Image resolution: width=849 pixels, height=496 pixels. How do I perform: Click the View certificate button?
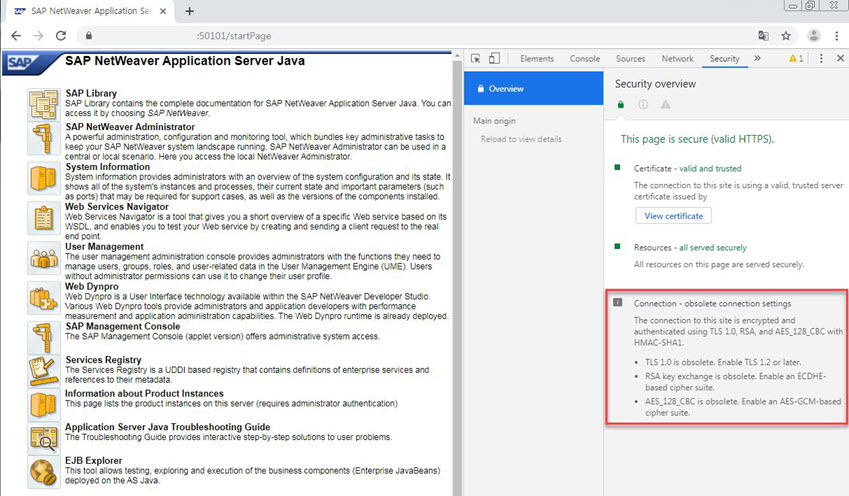[674, 216]
